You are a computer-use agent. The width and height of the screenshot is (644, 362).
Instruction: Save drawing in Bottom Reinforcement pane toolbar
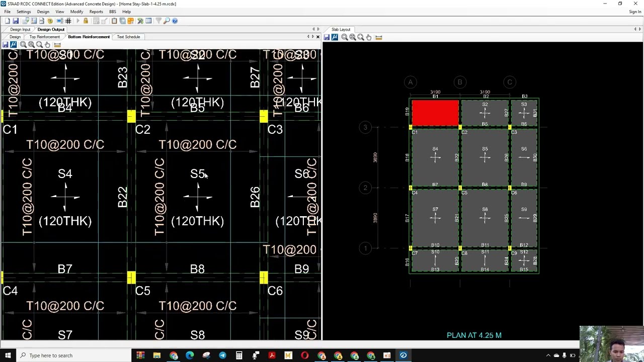click(5, 45)
